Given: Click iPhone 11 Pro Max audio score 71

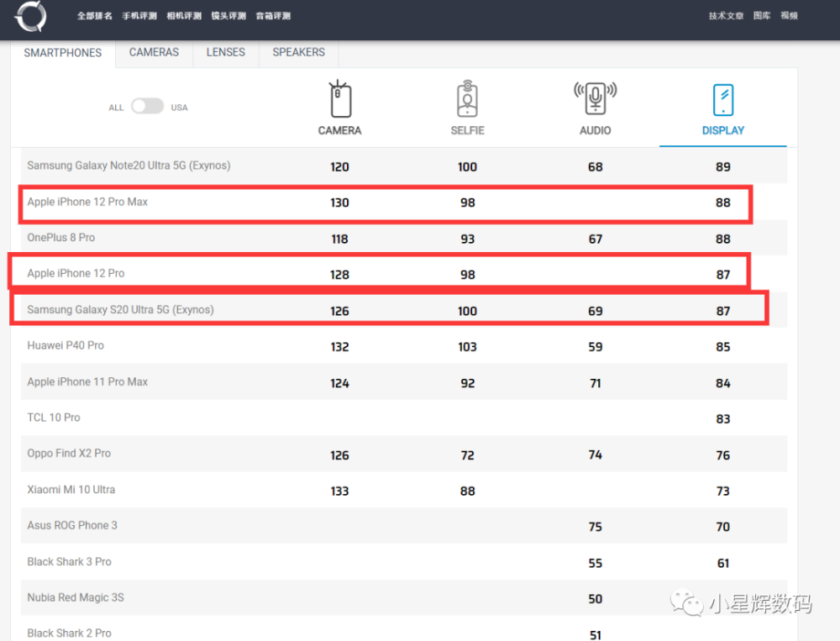Looking at the screenshot, I should 596,383.
